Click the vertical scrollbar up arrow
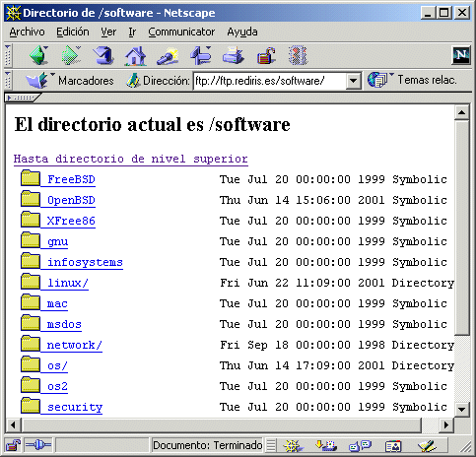 pos(462,112)
